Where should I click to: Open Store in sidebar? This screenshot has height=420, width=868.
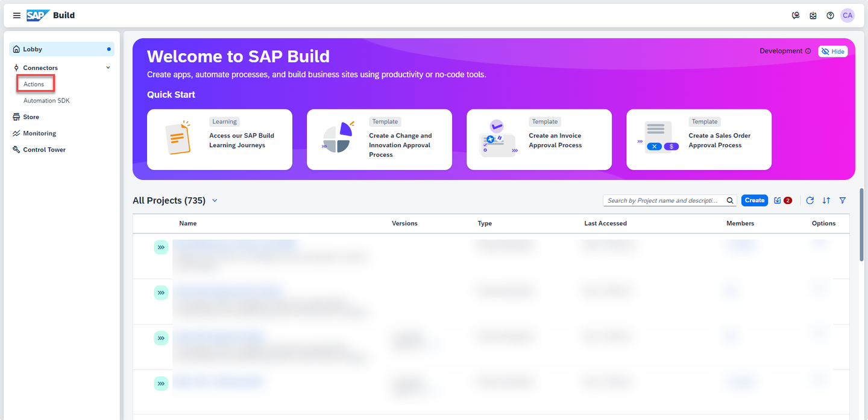coord(31,117)
